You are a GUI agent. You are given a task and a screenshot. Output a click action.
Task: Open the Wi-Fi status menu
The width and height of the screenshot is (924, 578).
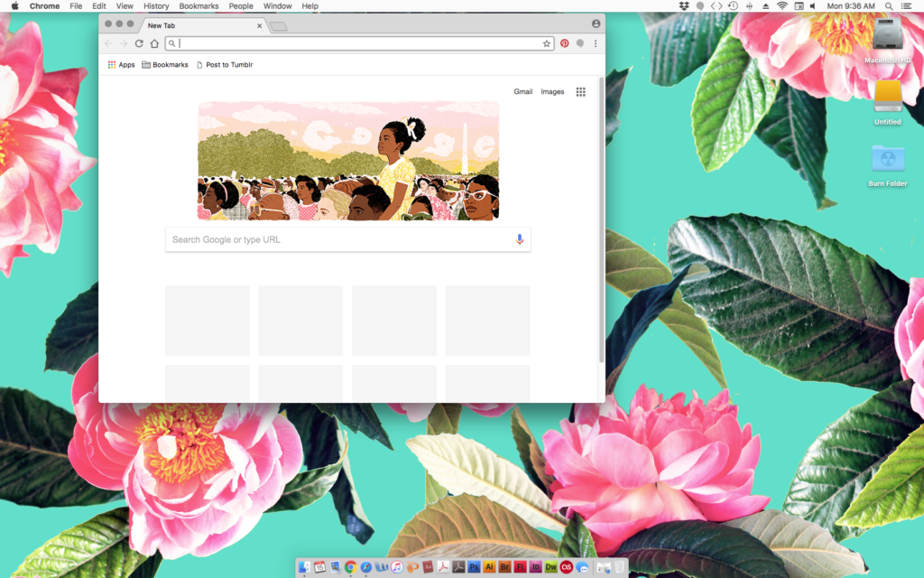[782, 6]
